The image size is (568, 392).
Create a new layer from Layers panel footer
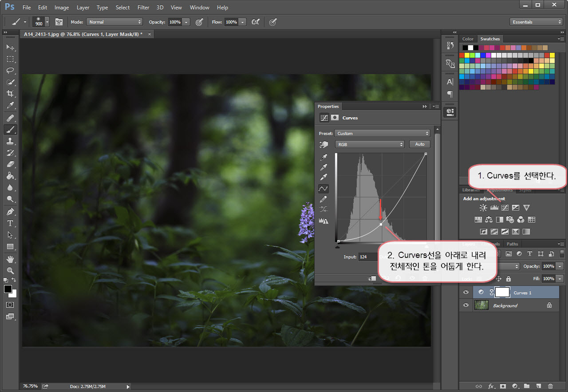pyautogui.click(x=538, y=386)
